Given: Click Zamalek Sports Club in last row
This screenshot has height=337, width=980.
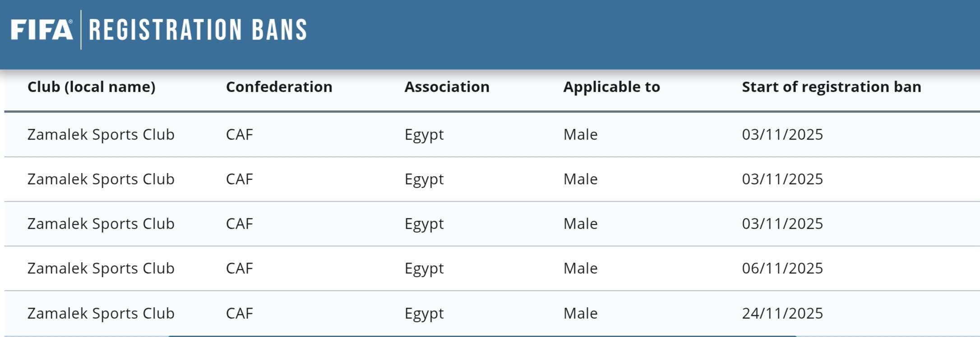Looking at the screenshot, I should click(x=101, y=313).
